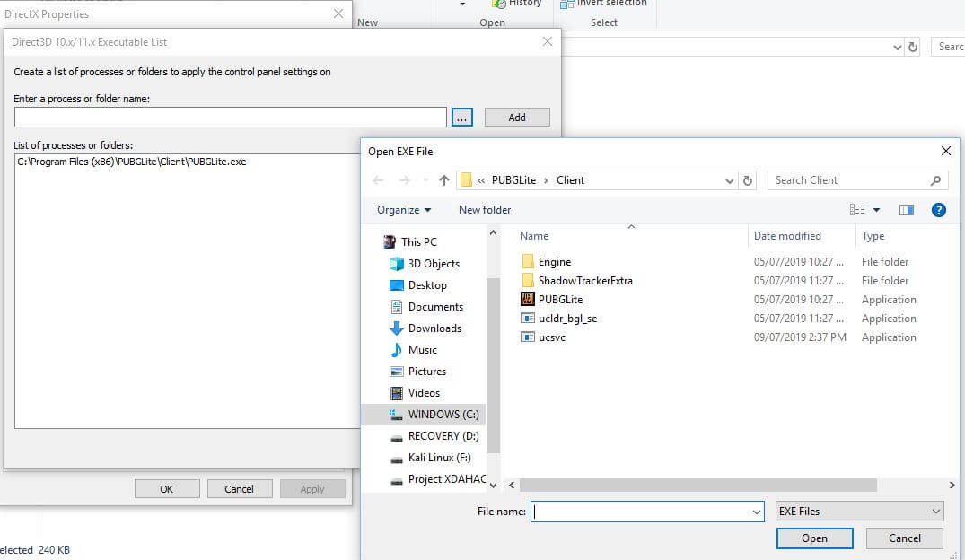The height and width of the screenshot is (560, 965).
Task: Select 3D Objects in navigation pane
Action: pyautogui.click(x=434, y=263)
